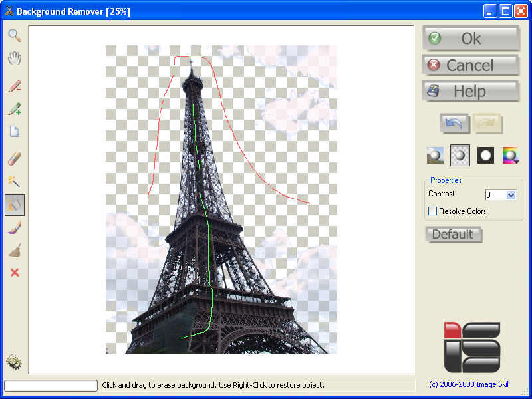Click the Undo arrow
The height and width of the screenshot is (399, 532).
click(454, 124)
